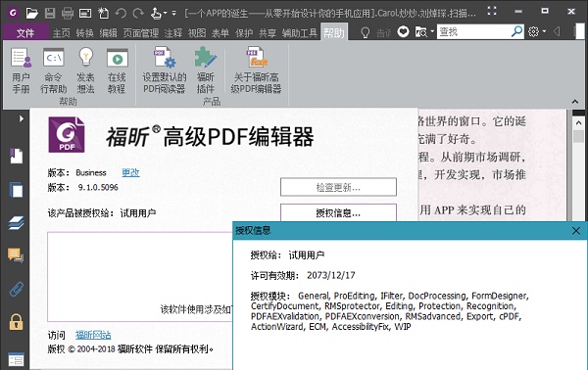Switch to the 辅助工具 tab
The width and height of the screenshot is (588, 370).
pyautogui.click(x=299, y=33)
